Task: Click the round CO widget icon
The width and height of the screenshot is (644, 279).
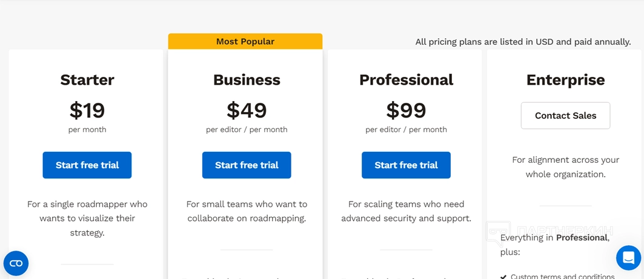Action: click(16, 263)
